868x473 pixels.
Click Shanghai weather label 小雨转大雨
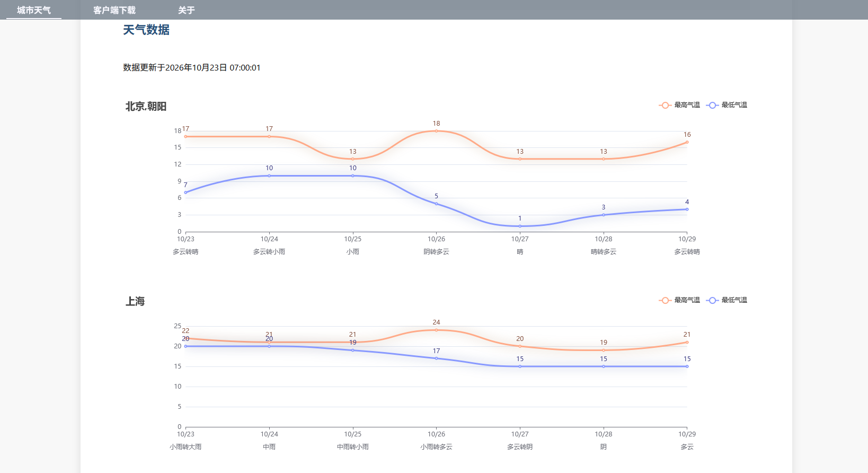pos(185,447)
